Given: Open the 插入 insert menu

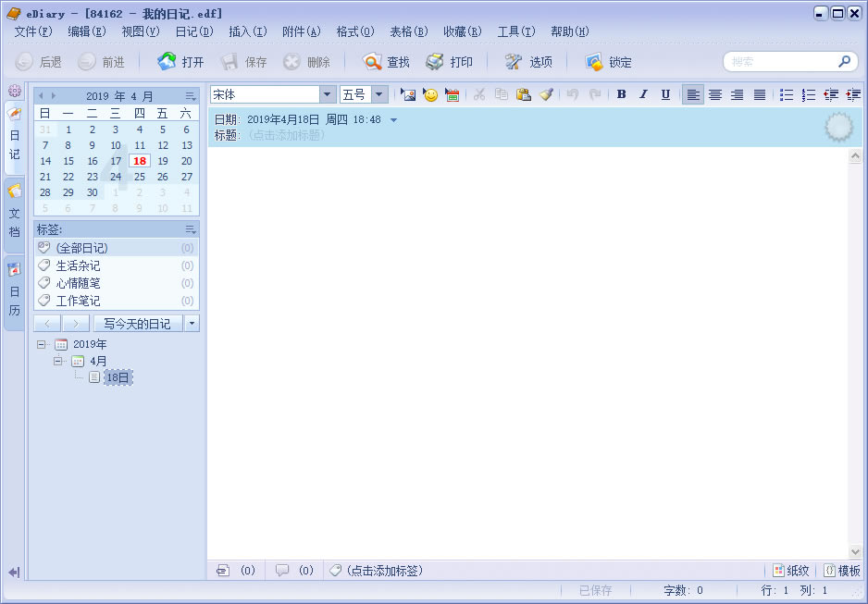Looking at the screenshot, I should [x=246, y=31].
